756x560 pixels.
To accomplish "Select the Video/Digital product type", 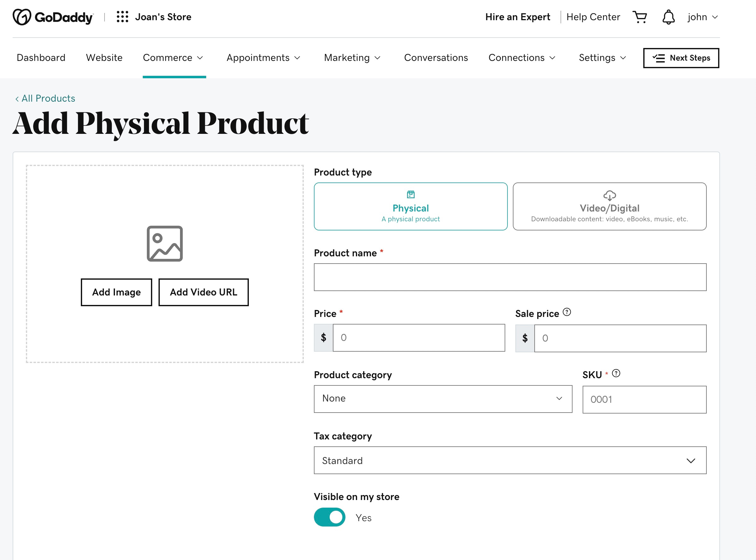I will pos(609,206).
